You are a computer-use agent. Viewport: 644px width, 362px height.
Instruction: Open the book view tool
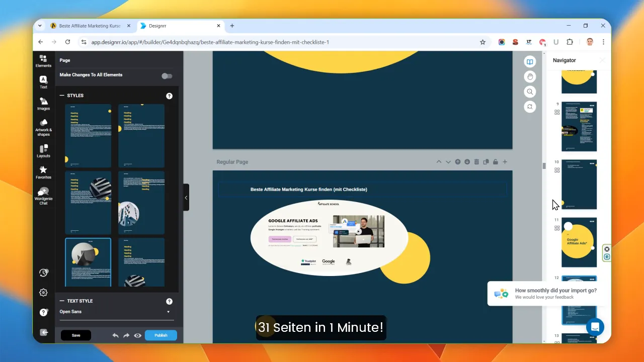[529, 62]
